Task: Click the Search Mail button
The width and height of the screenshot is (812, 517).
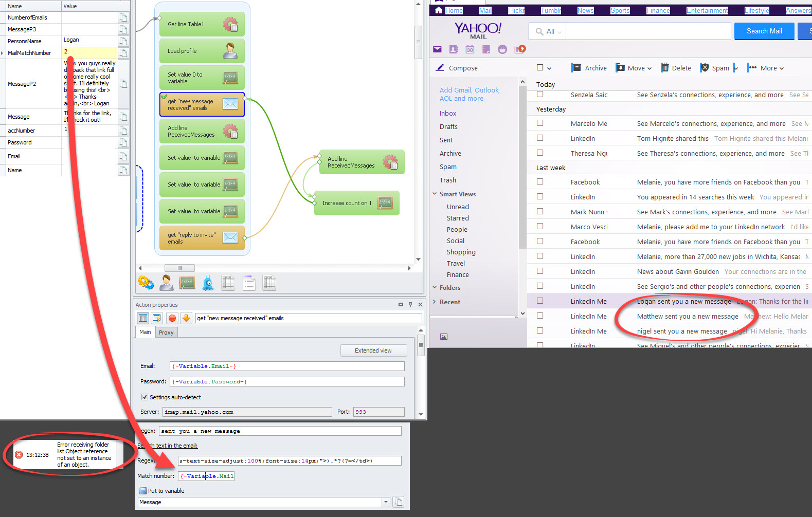Action: click(x=764, y=31)
